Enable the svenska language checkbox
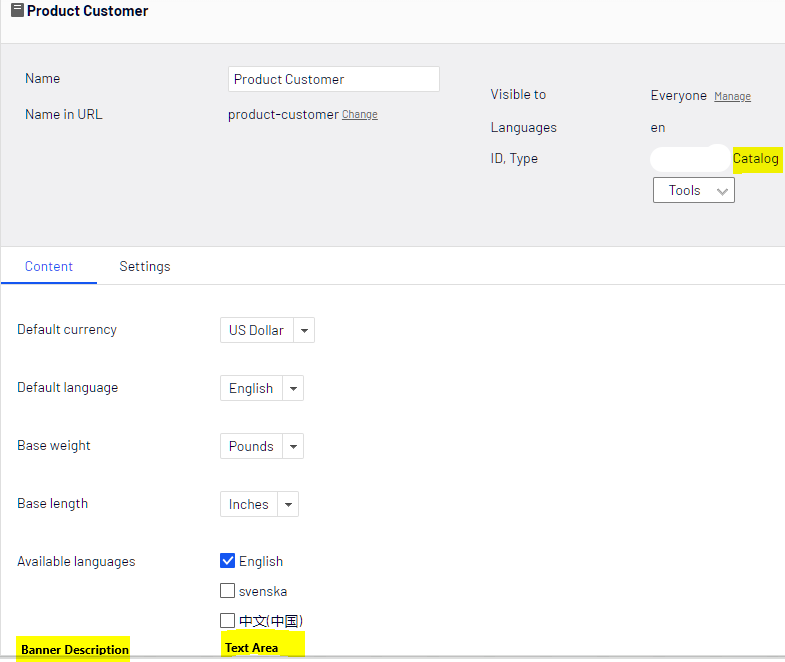 coord(227,591)
